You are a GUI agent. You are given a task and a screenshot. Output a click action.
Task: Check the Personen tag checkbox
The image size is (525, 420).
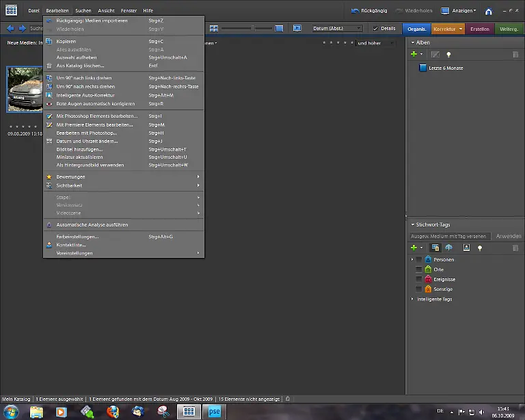419,260
